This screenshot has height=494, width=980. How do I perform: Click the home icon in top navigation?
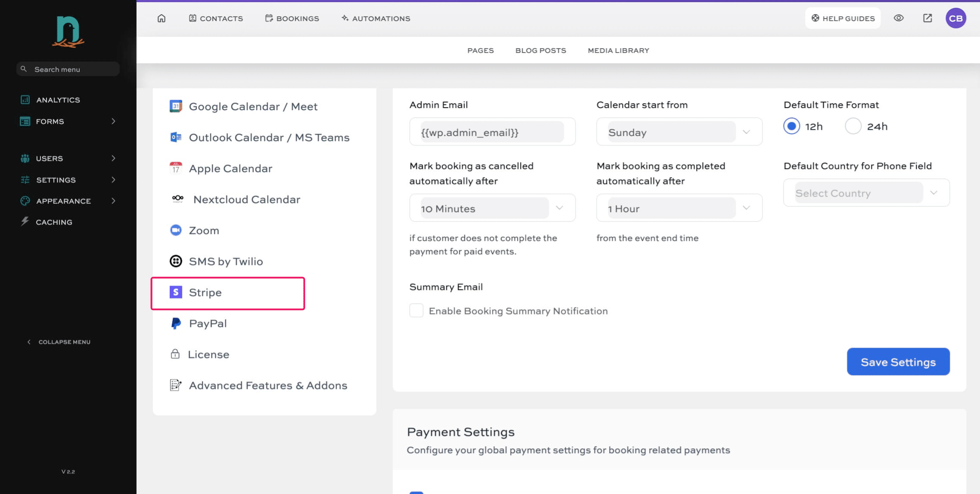pos(162,18)
